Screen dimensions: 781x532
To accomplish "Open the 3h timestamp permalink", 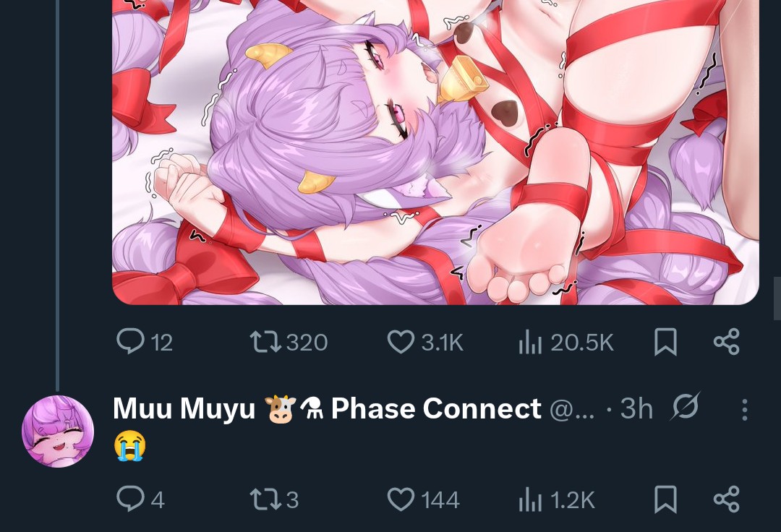I will tap(636, 409).
